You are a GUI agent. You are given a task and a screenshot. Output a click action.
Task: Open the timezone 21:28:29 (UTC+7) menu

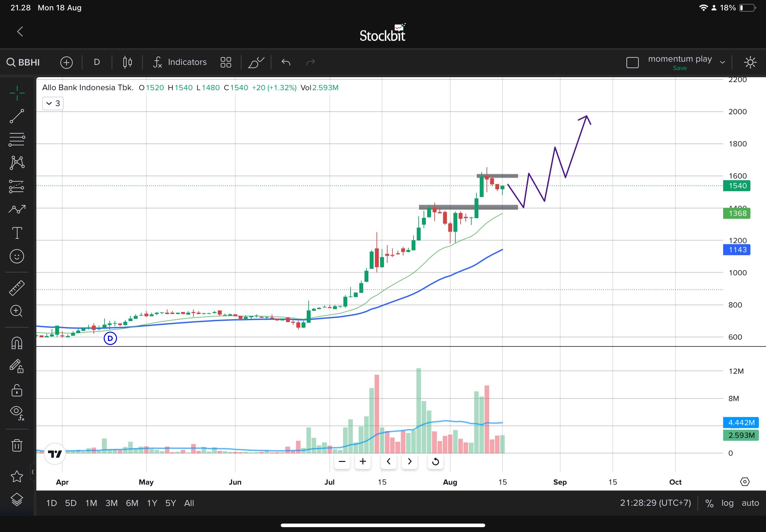coord(655,503)
